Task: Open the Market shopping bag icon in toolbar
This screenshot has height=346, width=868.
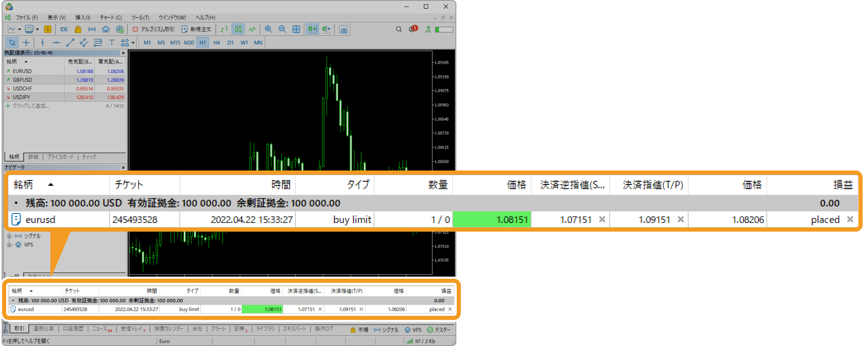Action: pyautogui.click(x=78, y=29)
